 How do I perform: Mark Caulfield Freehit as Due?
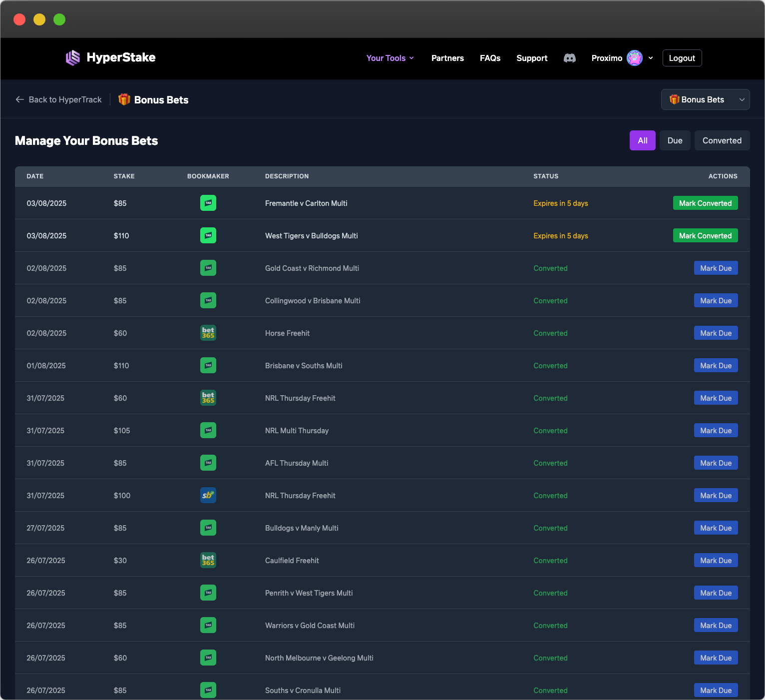click(716, 560)
